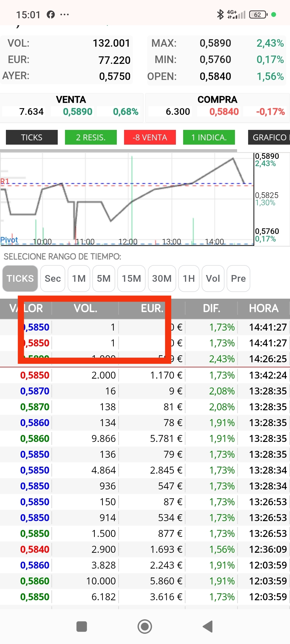This screenshot has height=644, width=290.
Task: Open the 1 INDICA. green tab
Action: [209, 137]
